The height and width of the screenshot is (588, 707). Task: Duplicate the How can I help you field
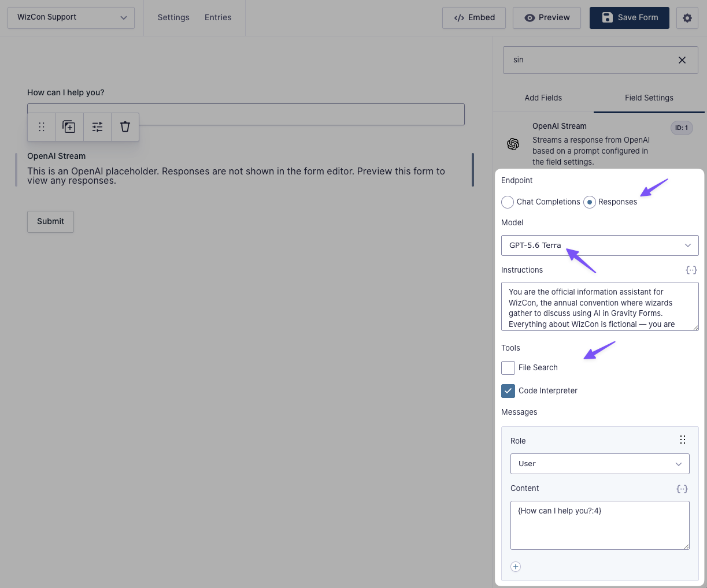click(69, 127)
